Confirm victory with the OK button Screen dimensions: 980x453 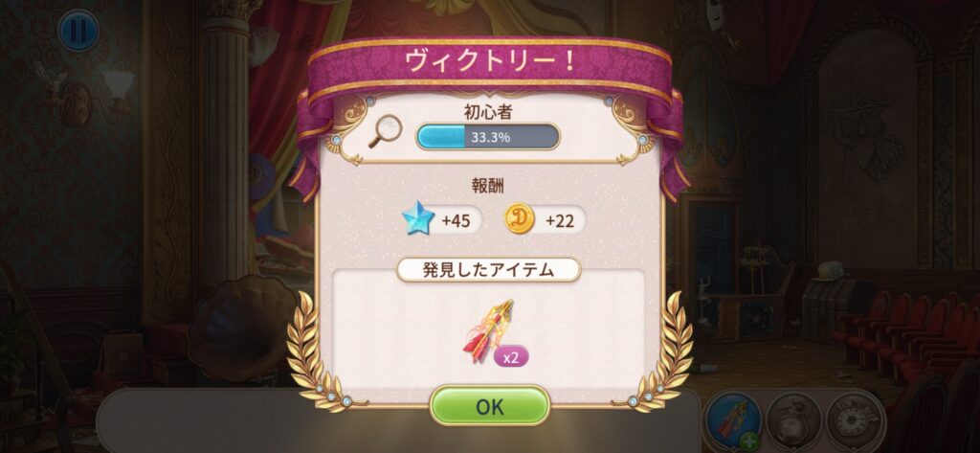coord(489,406)
